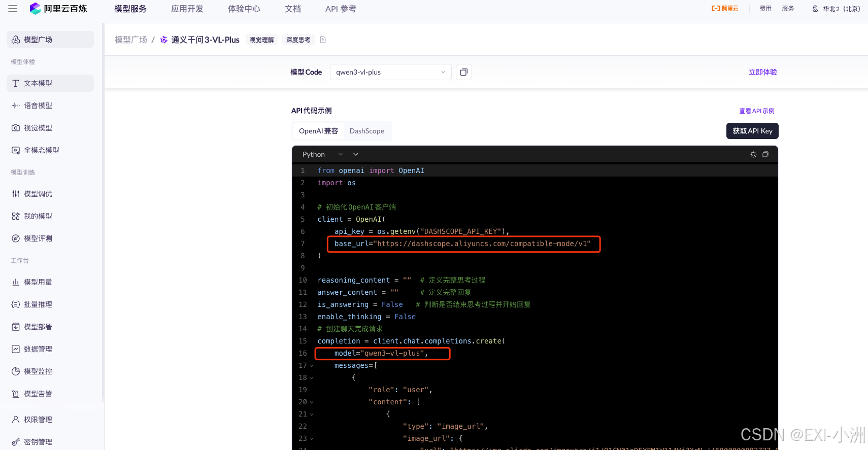Go back via 模型广场 breadcrumb
The width and height of the screenshot is (868, 450).
131,40
